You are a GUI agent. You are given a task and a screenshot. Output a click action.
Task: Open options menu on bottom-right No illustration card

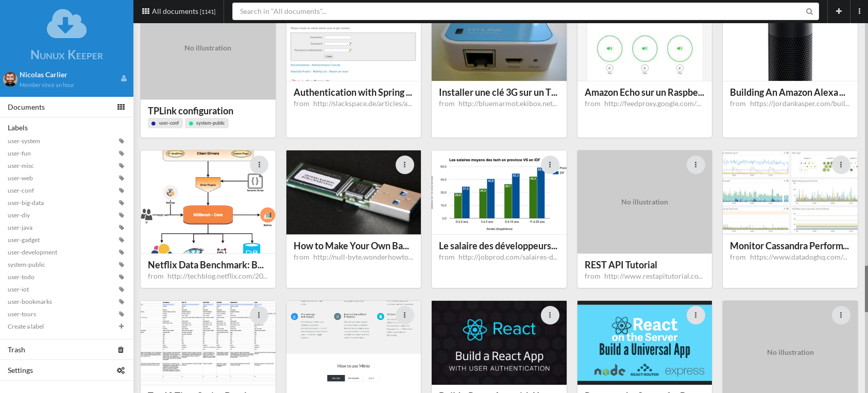[x=841, y=315]
